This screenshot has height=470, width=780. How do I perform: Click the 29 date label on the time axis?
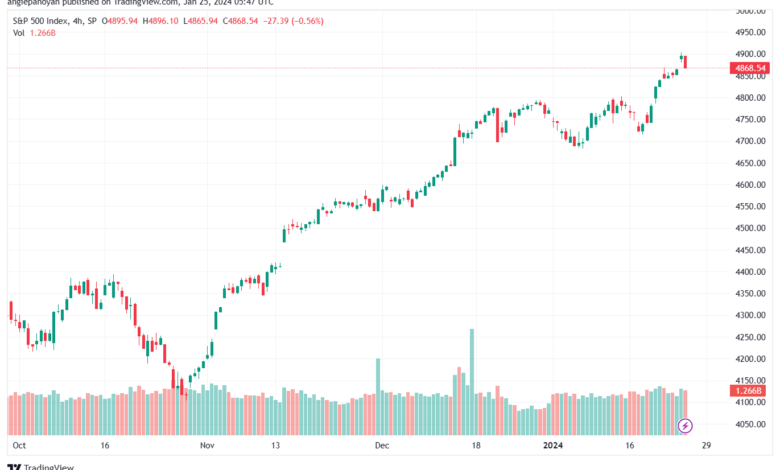coord(706,445)
